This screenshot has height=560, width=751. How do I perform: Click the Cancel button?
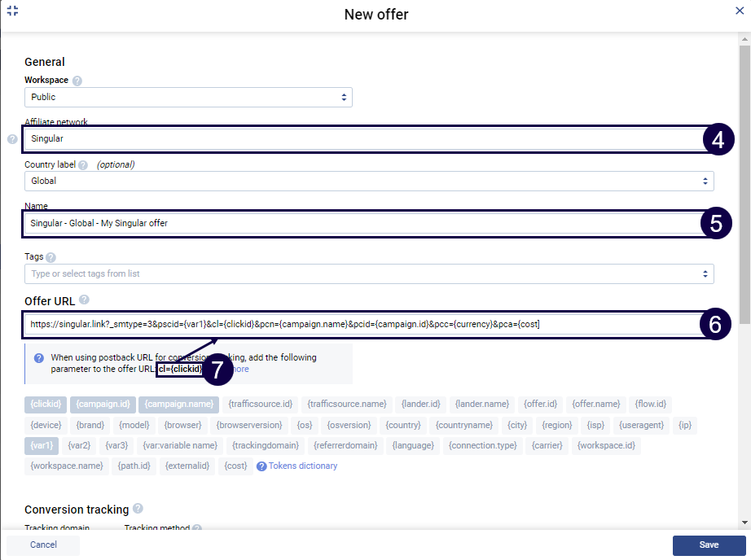(43, 545)
